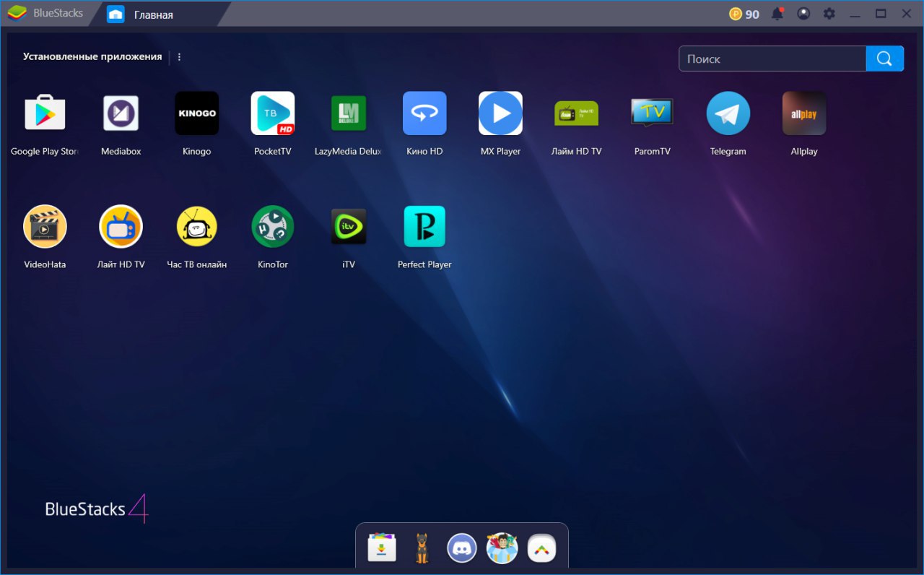Launch the iTV app
Screen dimensions: 924x575
(x=349, y=227)
